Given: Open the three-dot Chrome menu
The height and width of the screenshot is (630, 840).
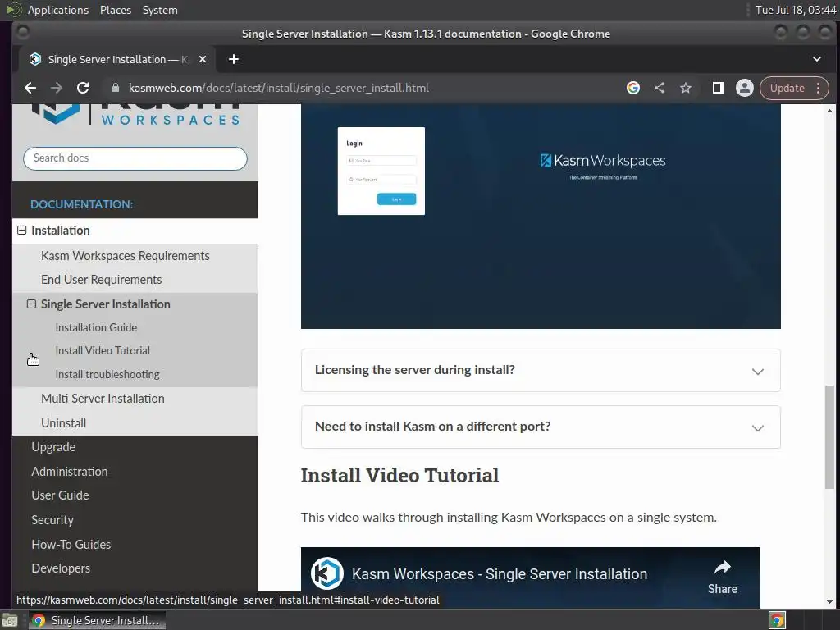Looking at the screenshot, I should tap(818, 88).
